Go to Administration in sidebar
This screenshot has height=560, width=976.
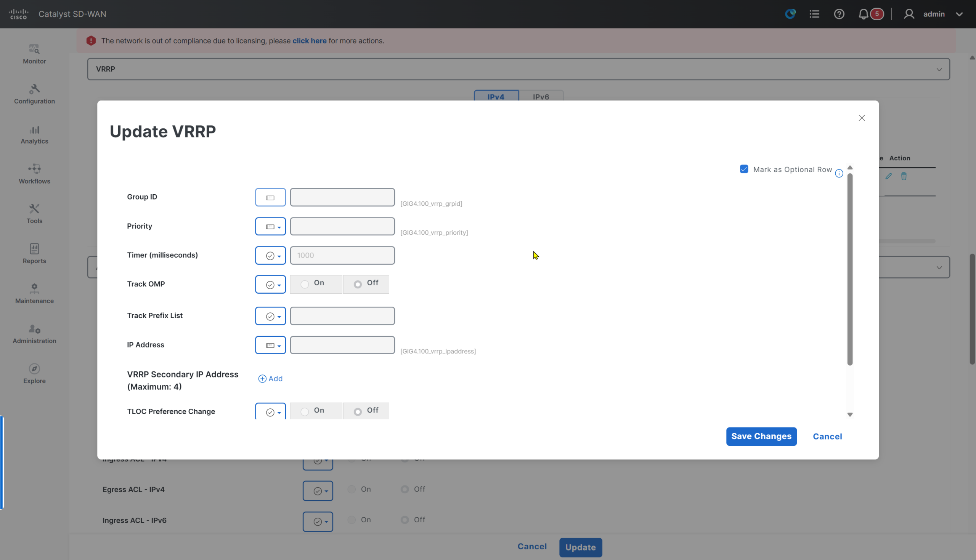click(x=34, y=334)
